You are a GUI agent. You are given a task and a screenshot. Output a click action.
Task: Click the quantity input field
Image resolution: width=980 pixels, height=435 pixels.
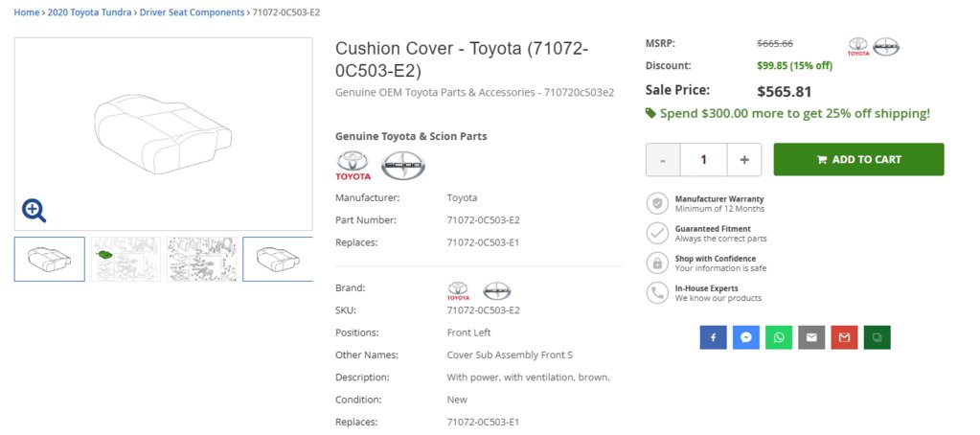click(704, 159)
